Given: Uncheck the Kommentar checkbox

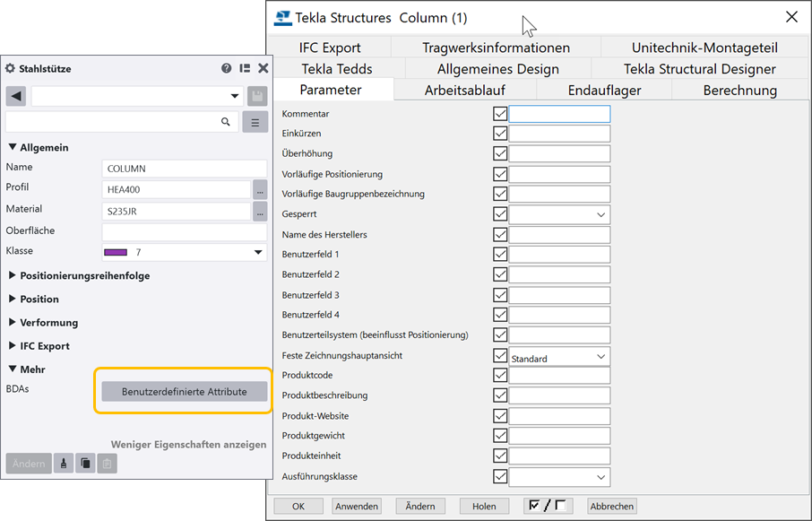Looking at the screenshot, I should pyautogui.click(x=500, y=114).
